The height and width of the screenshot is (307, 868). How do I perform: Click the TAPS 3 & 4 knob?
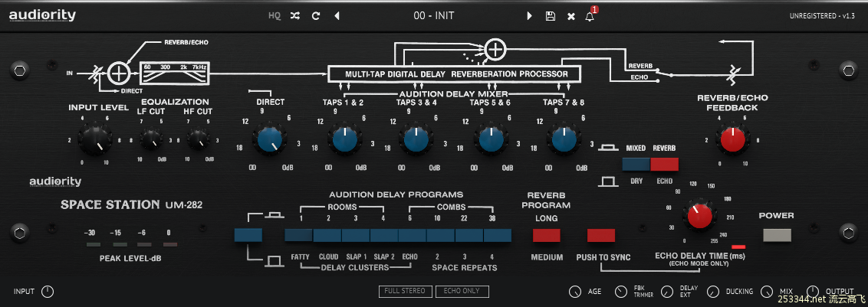tap(417, 139)
